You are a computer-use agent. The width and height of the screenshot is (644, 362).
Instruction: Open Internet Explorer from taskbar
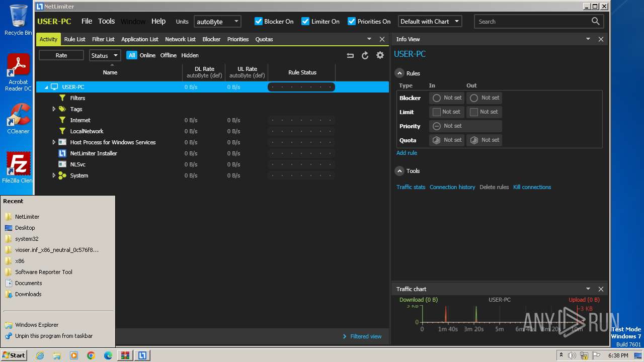click(40, 355)
